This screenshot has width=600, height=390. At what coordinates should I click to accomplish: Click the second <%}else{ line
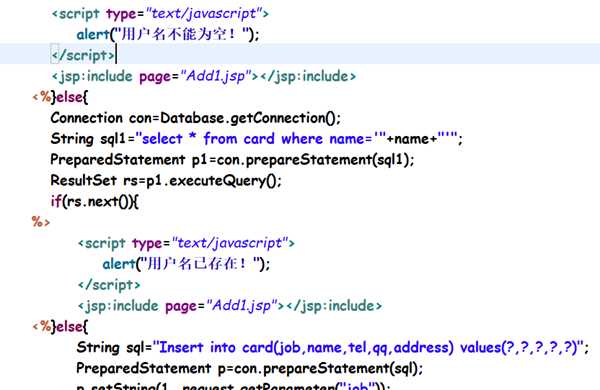[x=60, y=326]
